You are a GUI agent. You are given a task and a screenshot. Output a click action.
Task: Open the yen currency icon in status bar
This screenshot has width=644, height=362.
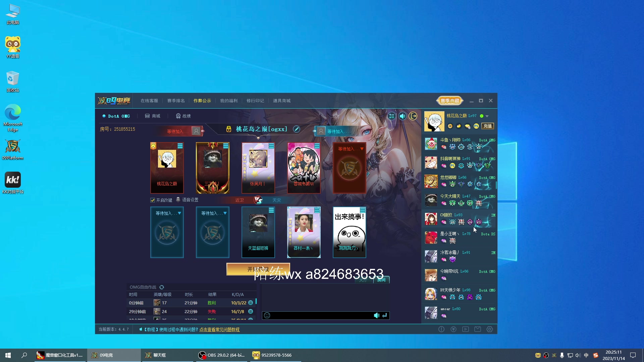[453, 329]
